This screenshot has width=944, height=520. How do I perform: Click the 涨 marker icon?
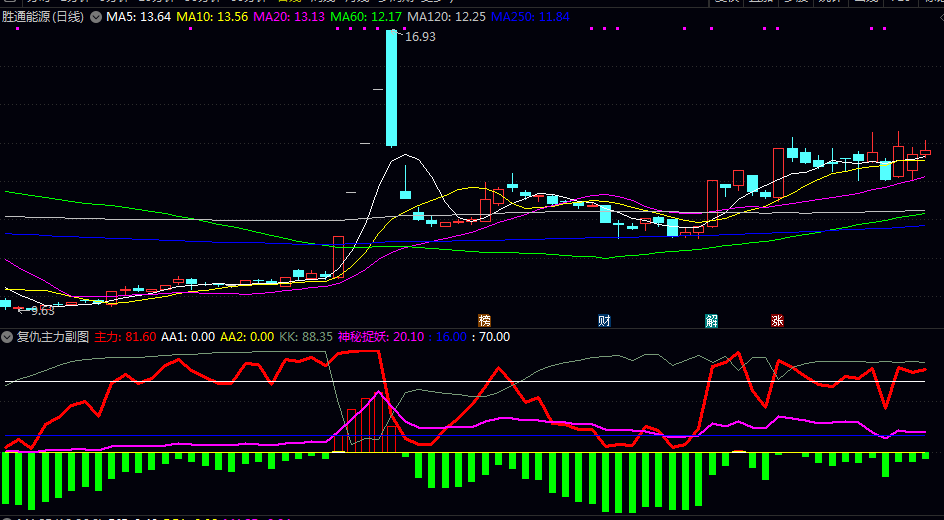tap(777, 321)
